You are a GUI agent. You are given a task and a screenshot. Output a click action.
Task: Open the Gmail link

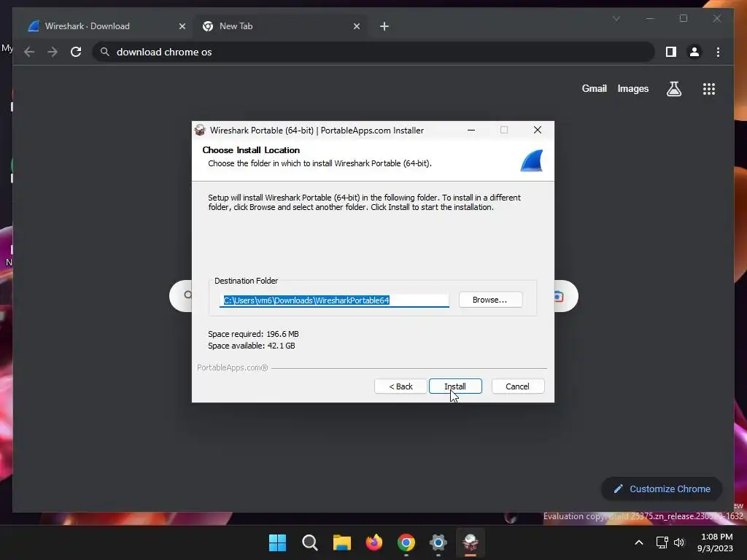pyautogui.click(x=594, y=88)
